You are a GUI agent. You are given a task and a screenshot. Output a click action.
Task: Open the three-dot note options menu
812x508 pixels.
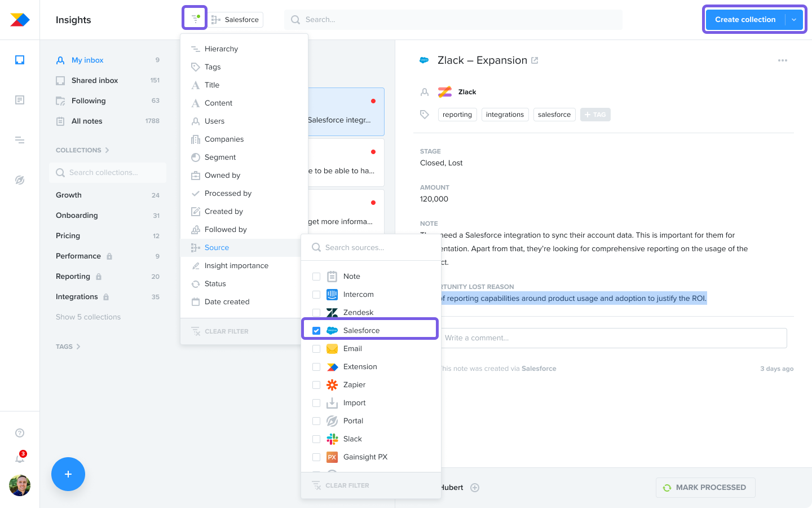783,60
